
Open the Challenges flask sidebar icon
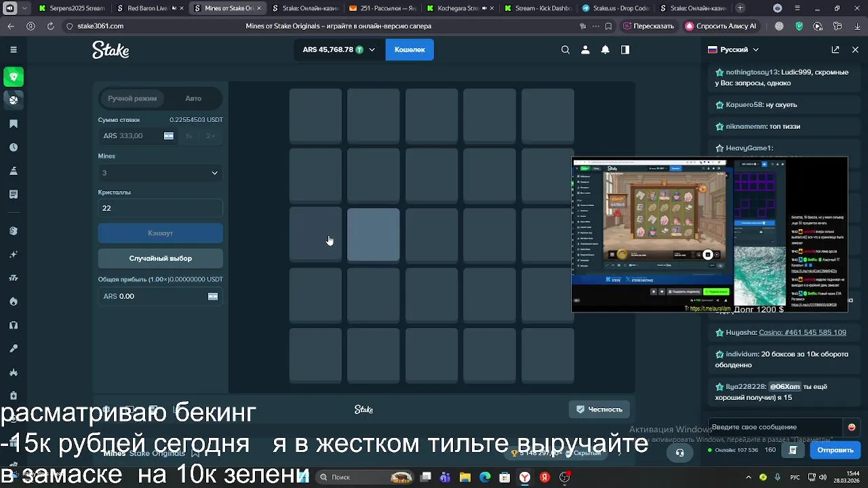pyautogui.click(x=13, y=171)
